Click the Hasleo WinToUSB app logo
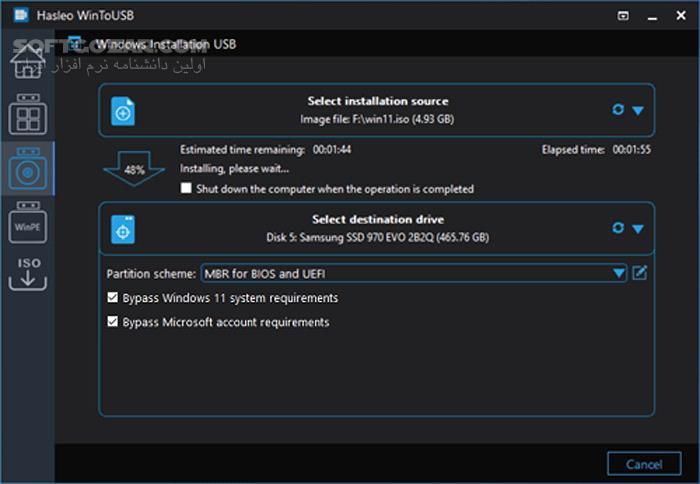This screenshot has height=484, width=700. click(x=21, y=15)
